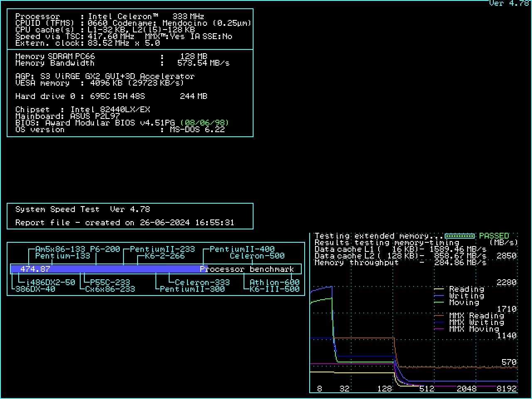Click the 'Processor benchmark' bar label

(247, 269)
